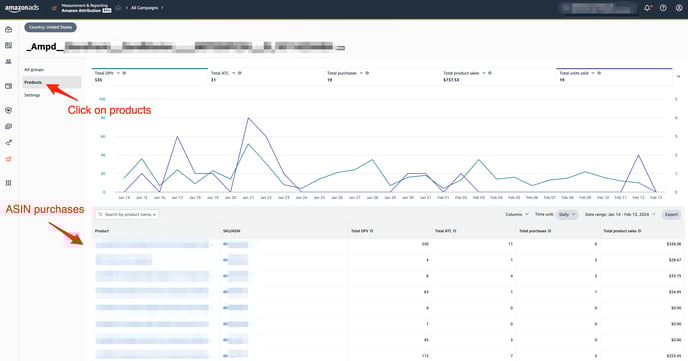Image resolution: width=688 pixels, height=361 pixels.
Task: Go to the home icon in breadcrumb
Action: [x=118, y=8]
